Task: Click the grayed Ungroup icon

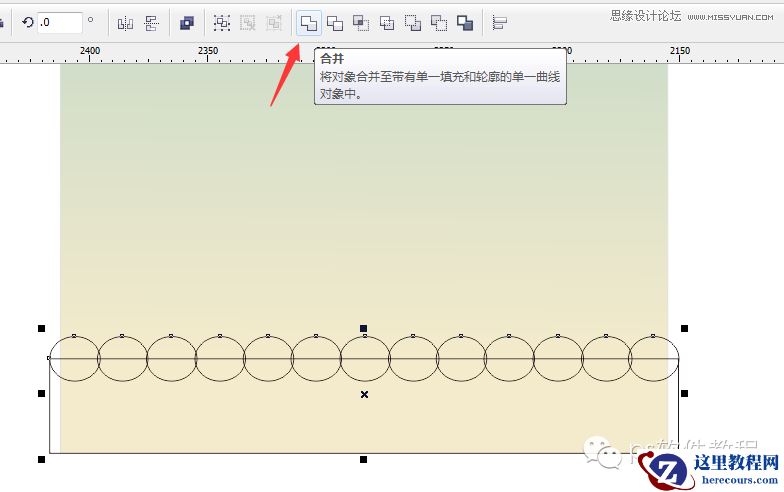Action: click(248, 23)
